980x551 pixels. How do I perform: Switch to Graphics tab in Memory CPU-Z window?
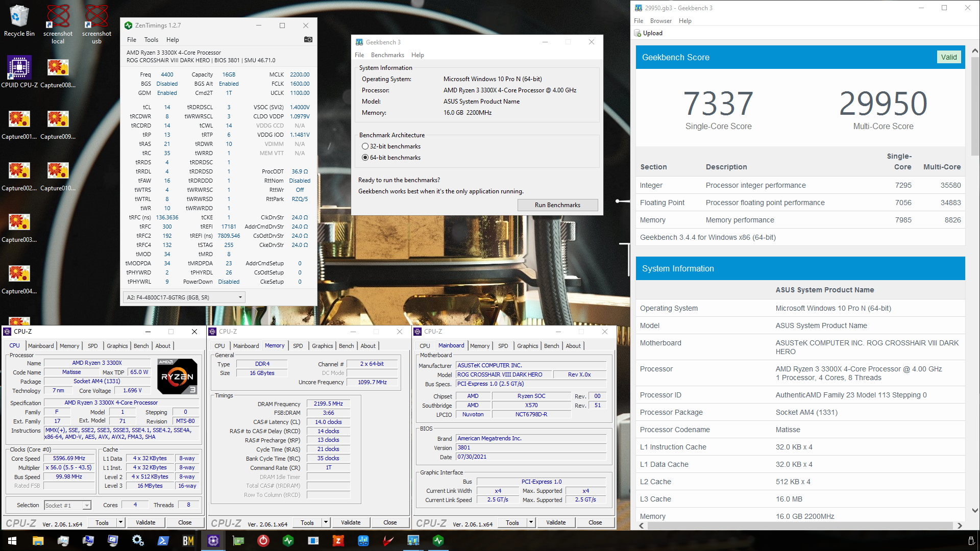click(x=322, y=346)
